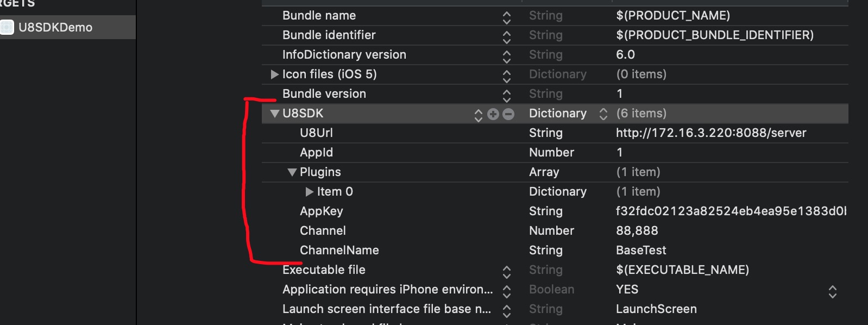Open key stepper for Bundle version
This screenshot has height=325, width=868.
pyautogui.click(x=507, y=96)
